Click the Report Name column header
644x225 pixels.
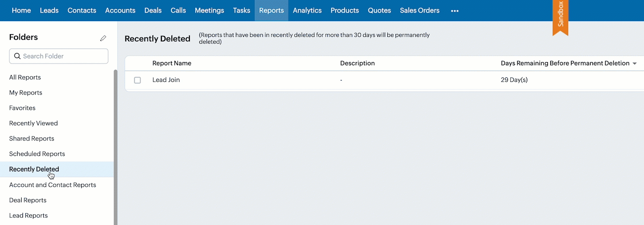click(x=172, y=63)
